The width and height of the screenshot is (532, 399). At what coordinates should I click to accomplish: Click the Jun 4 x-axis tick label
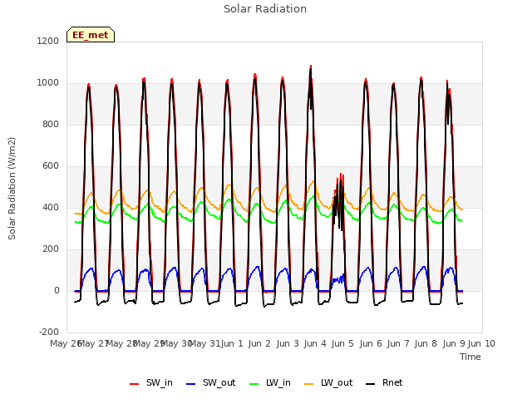(315, 343)
